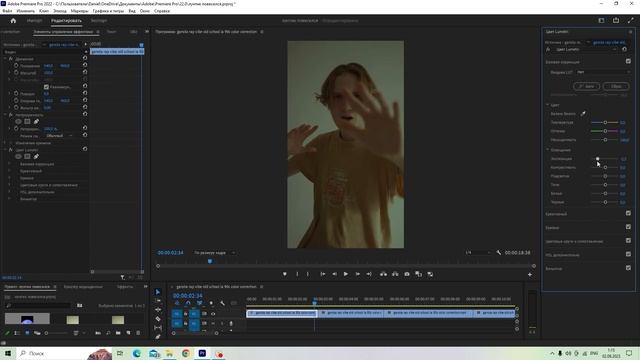Open the zoom level dropdown in Program monitor
Viewport: 640px width, 360px height.
click(x=215, y=253)
